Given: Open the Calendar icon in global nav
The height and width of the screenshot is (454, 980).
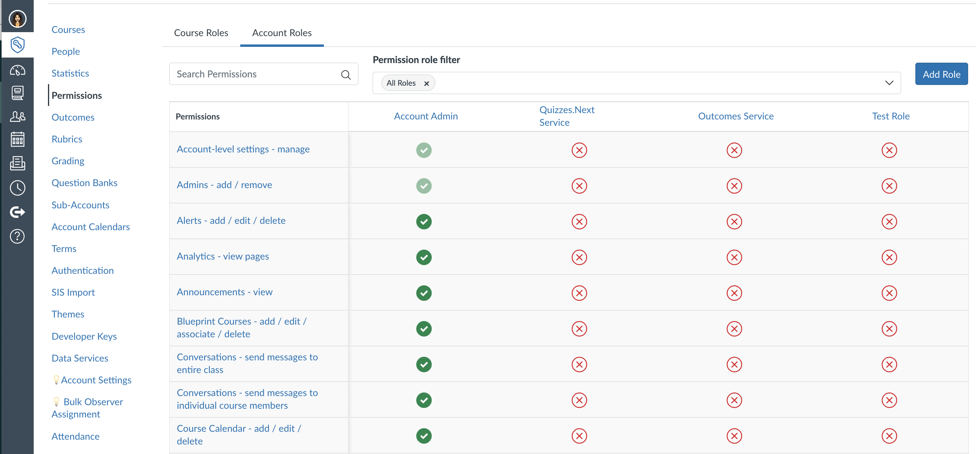Looking at the screenshot, I should 17,139.
